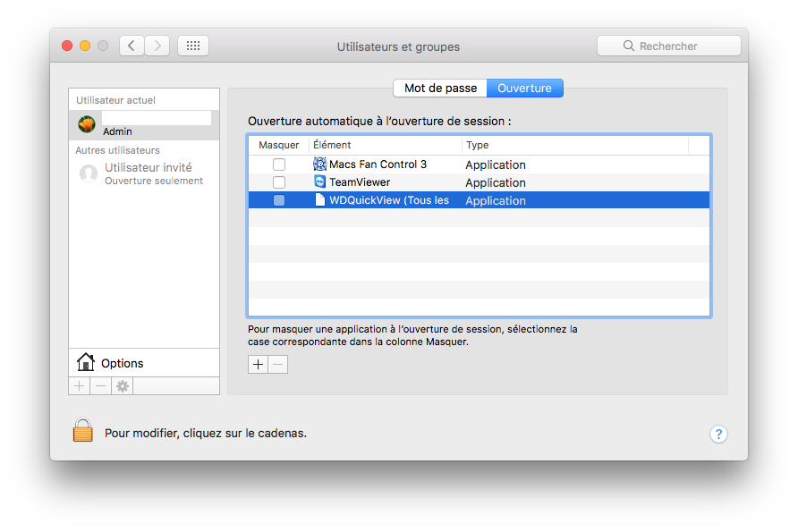This screenshot has width=798, height=532.
Task: Click the TeamViewer app icon
Action: pyautogui.click(x=319, y=182)
